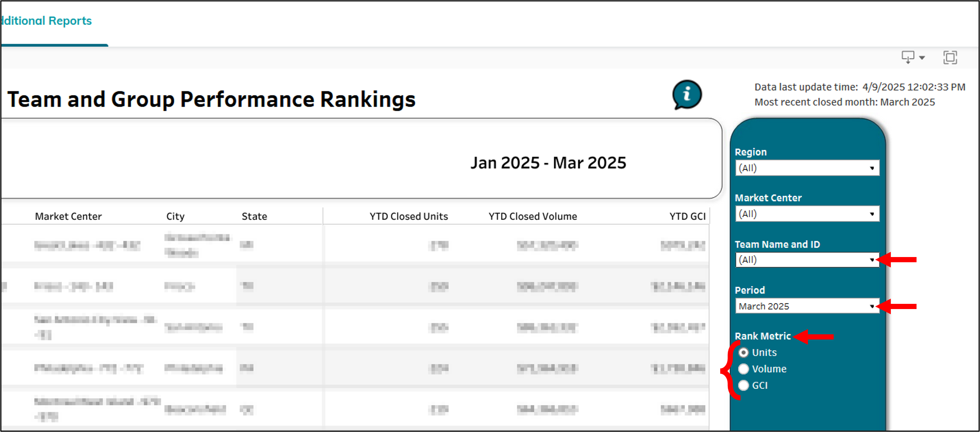Select Units as the Rank Metric
980x432 pixels.
(743, 353)
